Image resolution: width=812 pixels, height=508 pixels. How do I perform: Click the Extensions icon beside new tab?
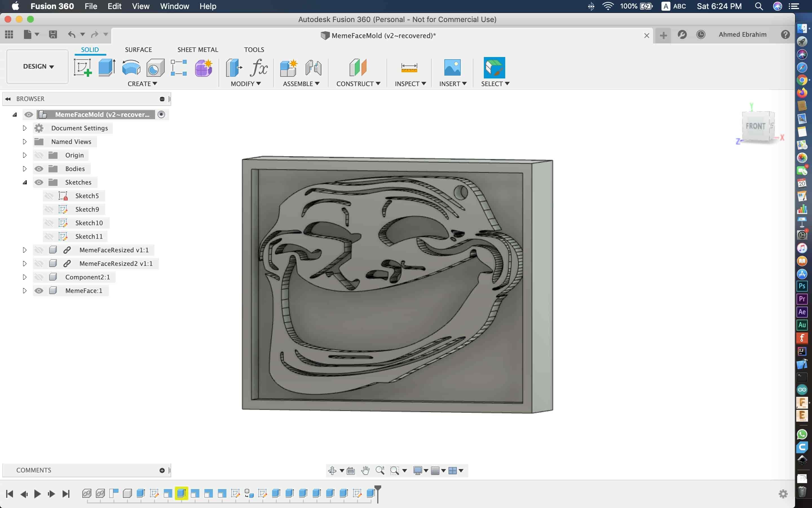pyautogui.click(x=682, y=34)
